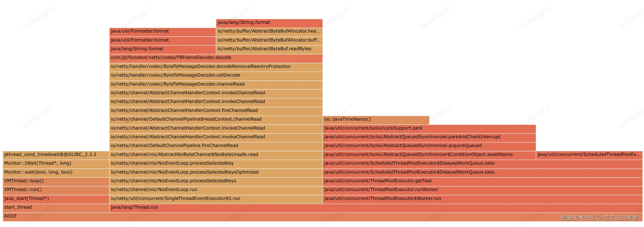This screenshot has width=644, height=227.
Task: Select the pthread_cond_timedwait@@GLIBC_2.3.2 frame
Action: (x=56, y=155)
